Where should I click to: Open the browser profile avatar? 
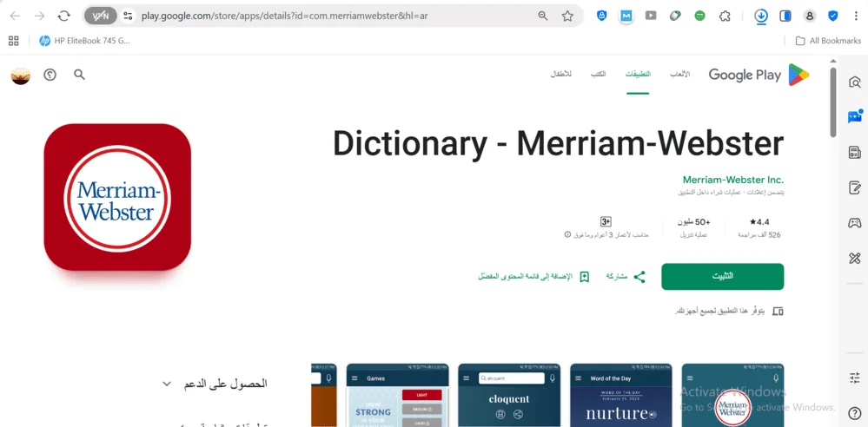click(x=809, y=16)
